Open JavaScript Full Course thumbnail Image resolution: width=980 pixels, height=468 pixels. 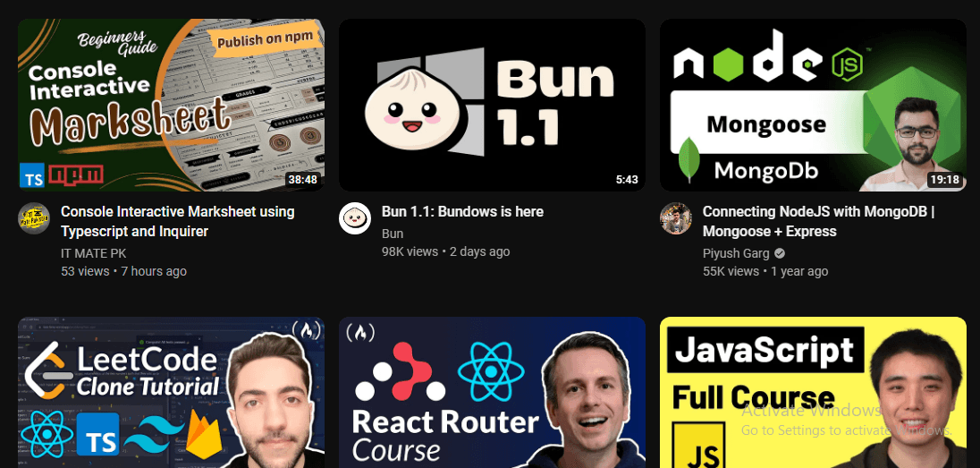(x=813, y=392)
